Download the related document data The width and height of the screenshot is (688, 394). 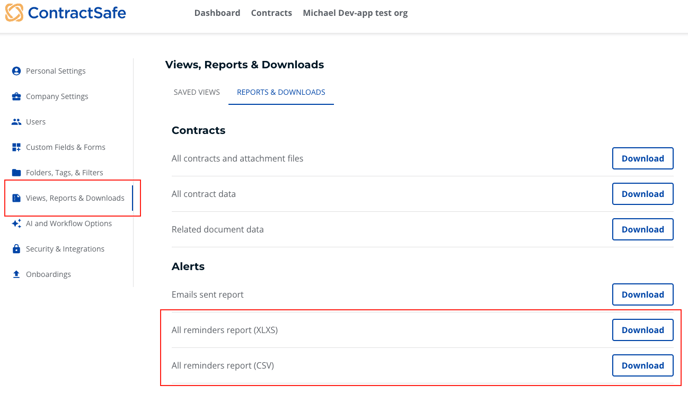pos(643,229)
